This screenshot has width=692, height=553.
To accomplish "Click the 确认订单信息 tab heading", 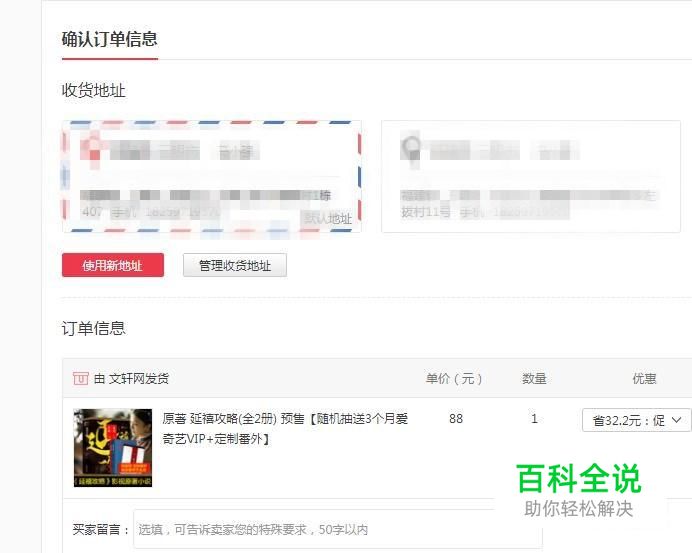I will 109,39.
